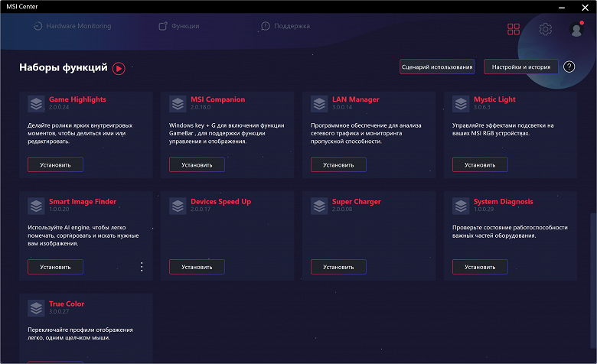The height and width of the screenshot is (364, 597).
Task: Open the Функции tab
Action: click(x=178, y=26)
